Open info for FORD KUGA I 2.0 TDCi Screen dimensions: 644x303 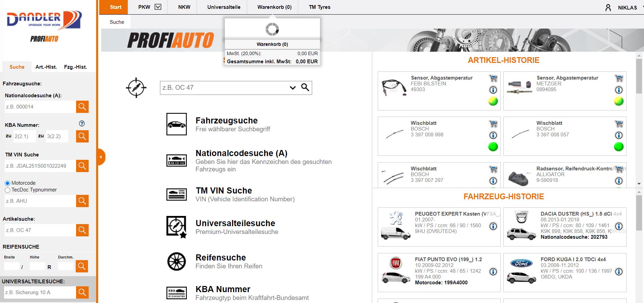coord(619,272)
